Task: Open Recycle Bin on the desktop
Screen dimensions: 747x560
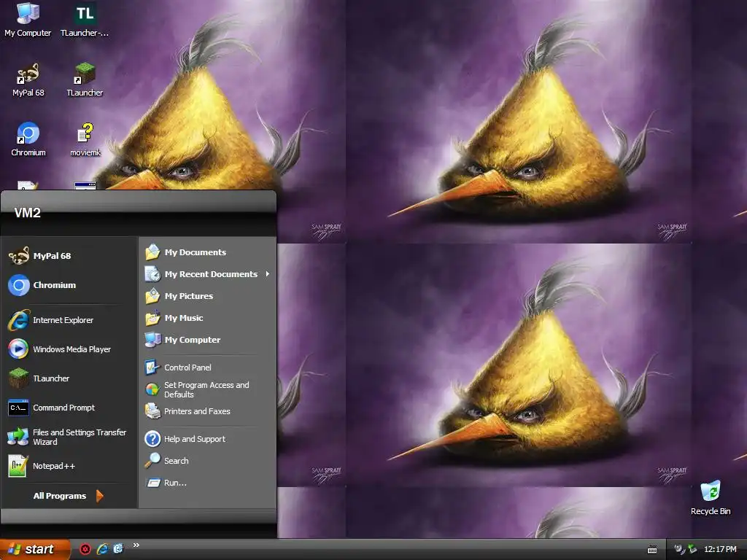Action: point(711,498)
